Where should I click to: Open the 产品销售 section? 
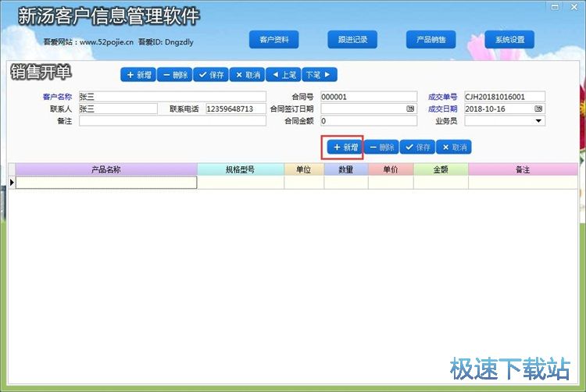[431, 40]
